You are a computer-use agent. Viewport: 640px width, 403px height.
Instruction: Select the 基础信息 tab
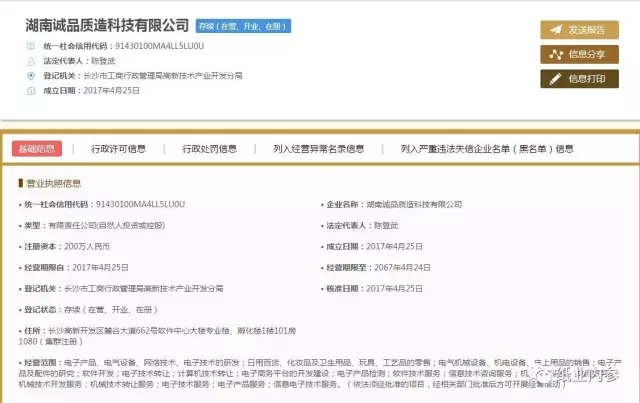37,149
